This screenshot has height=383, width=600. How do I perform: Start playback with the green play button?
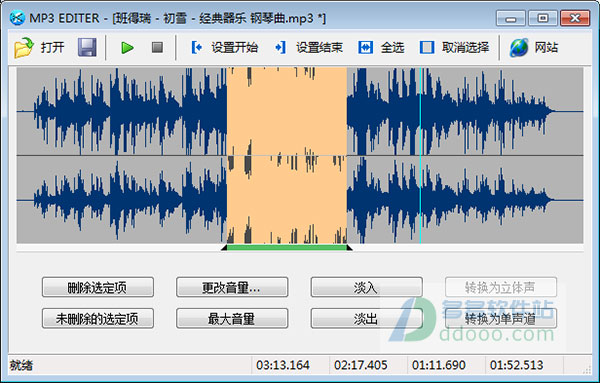[127, 48]
